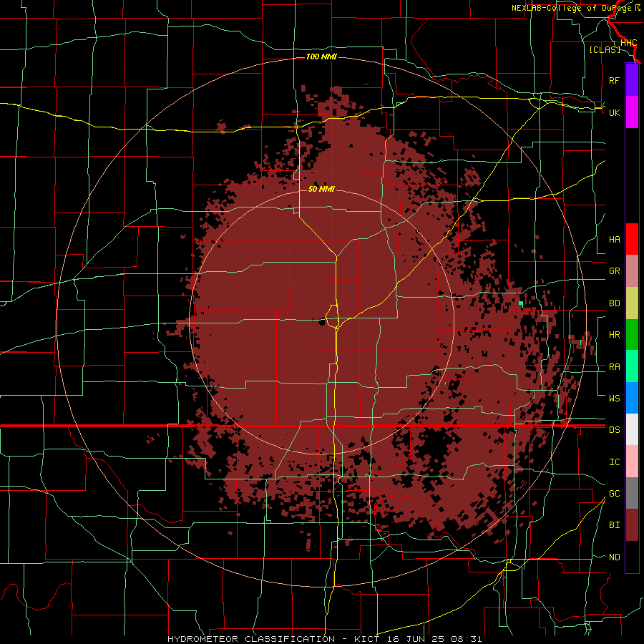Click the ND black legend swatch
This screenshot has width=644, height=644.
pyautogui.click(x=632, y=557)
